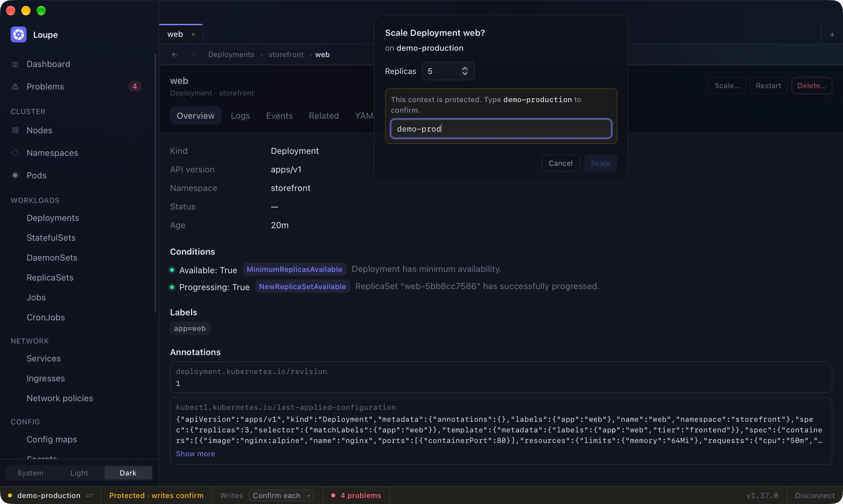The width and height of the screenshot is (843, 504).
Task: Click the v1.37.0 version text
Action: click(762, 495)
